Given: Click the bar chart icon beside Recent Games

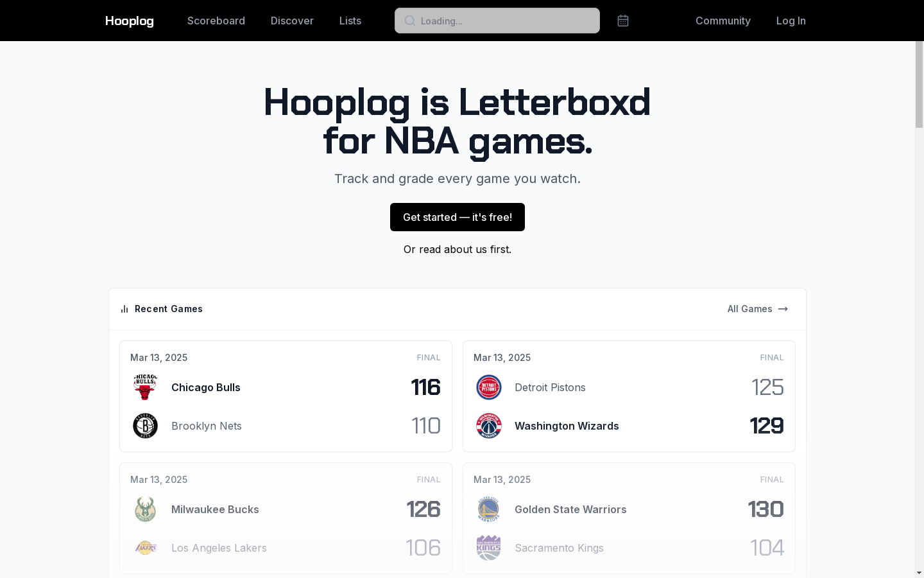Looking at the screenshot, I should coord(124,309).
